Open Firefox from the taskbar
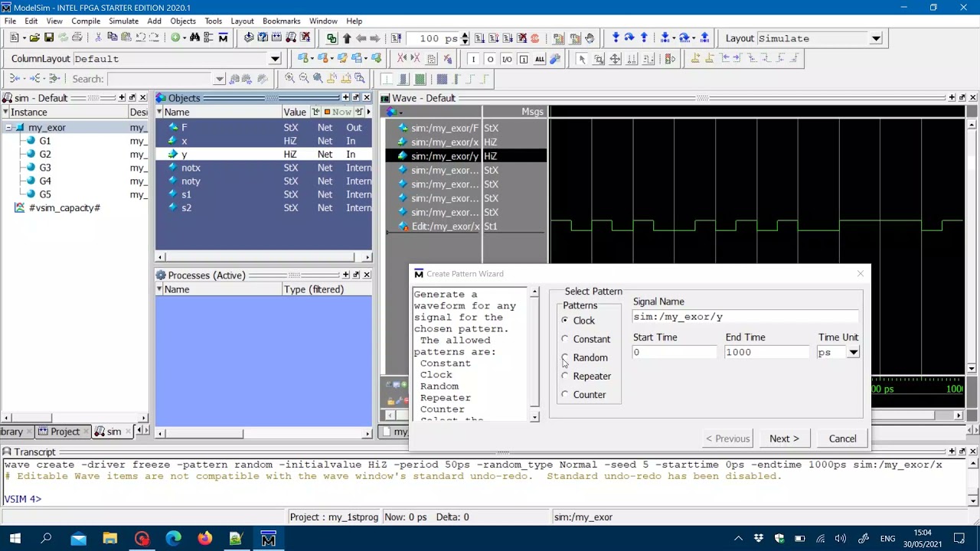Image resolution: width=980 pixels, height=551 pixels. click(204, 539)
